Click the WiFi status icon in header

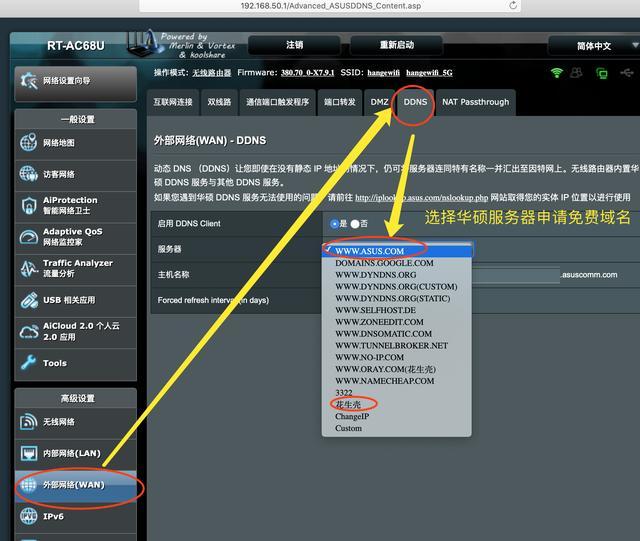[557, 73]
